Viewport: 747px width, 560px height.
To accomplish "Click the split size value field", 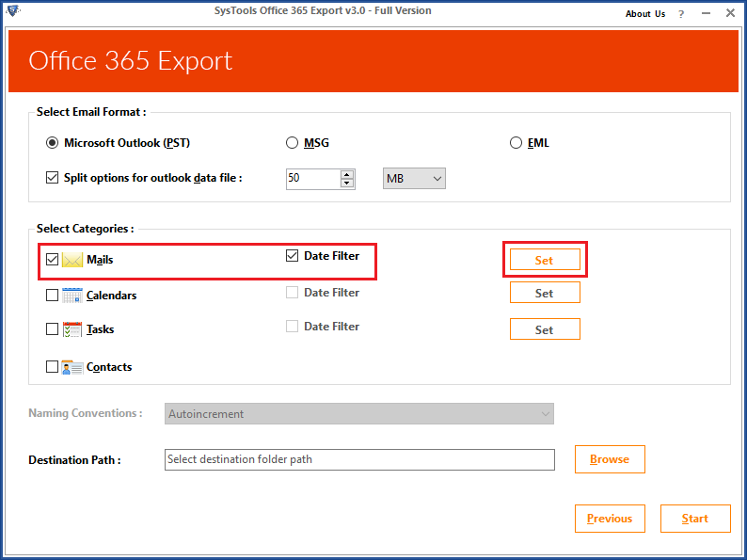I will point(313,179).
